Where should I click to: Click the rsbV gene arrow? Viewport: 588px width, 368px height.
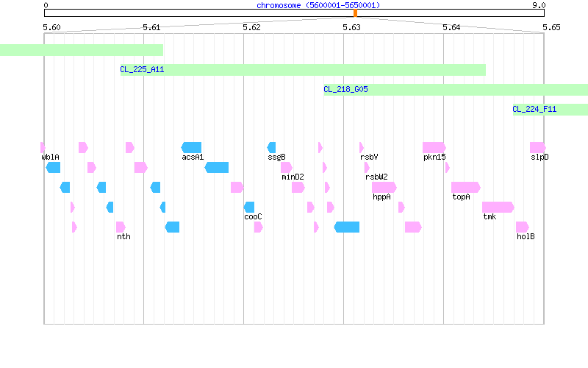[x=362, y=148]
